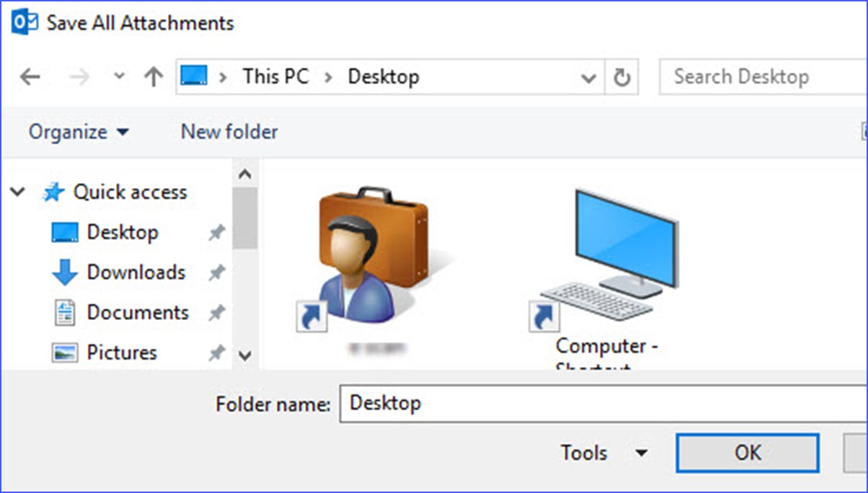Screen dimensions: 868x493
Task: Click the pin icon next to Pictures
Action: [217, 352]
